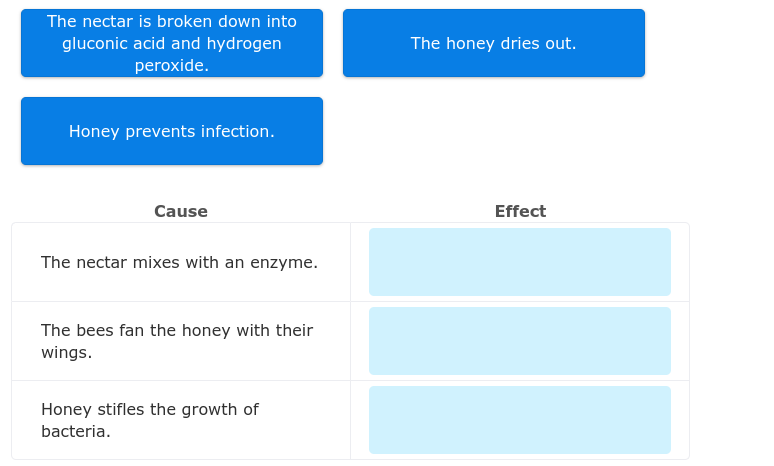
Task: Click the 'Honey stifles the growth of bacteria.' cause
Action: (150, 420)
